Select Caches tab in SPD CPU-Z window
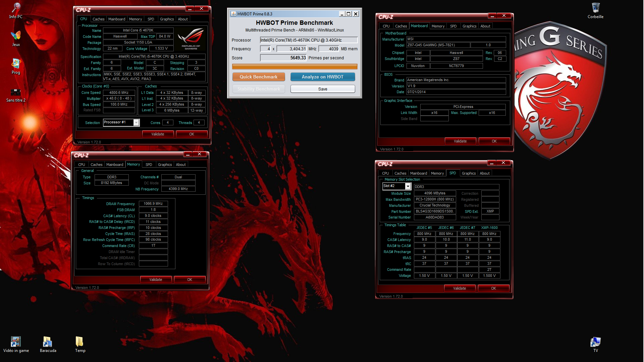This screenshot has height=362, width=644. tap(400, 173)
